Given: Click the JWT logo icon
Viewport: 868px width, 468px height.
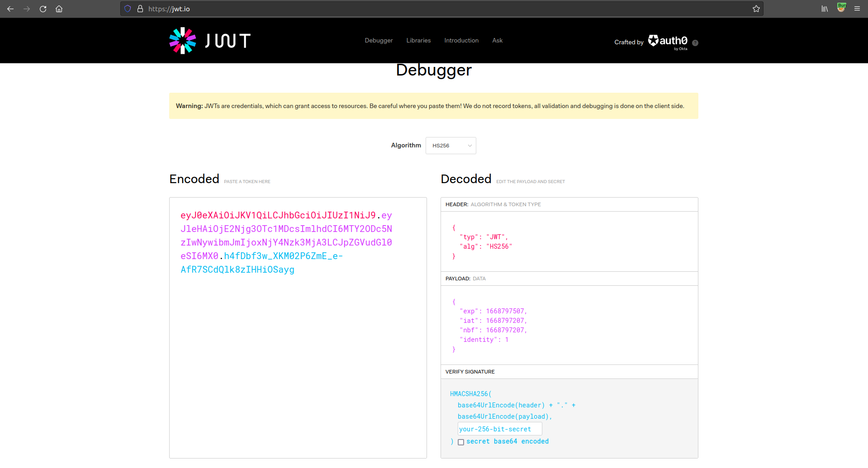Looking at the screenshot, I should [183, 41].
